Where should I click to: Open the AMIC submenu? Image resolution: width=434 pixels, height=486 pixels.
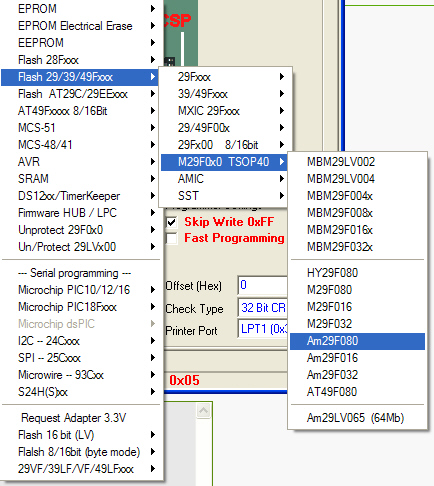224,179
